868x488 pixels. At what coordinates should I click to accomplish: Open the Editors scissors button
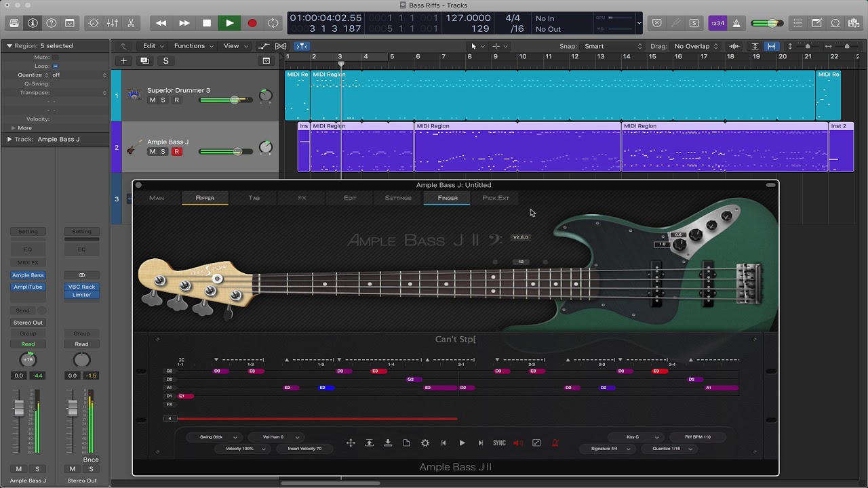pos(131,23)
